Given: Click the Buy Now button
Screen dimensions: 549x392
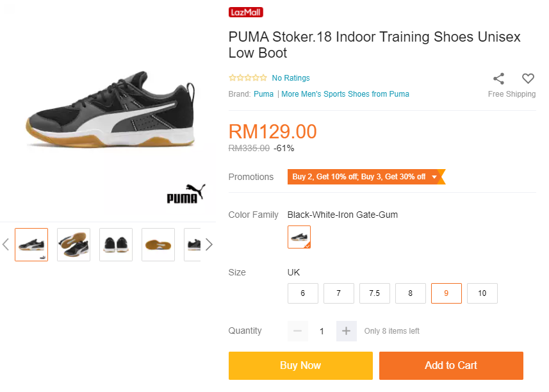Looking at the screenshot, I should [x=300, y=365].
